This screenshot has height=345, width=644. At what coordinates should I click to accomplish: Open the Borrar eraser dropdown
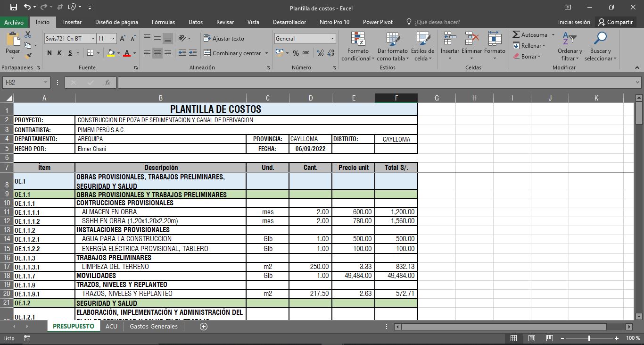pyautogui.click(x=527, y=56)
